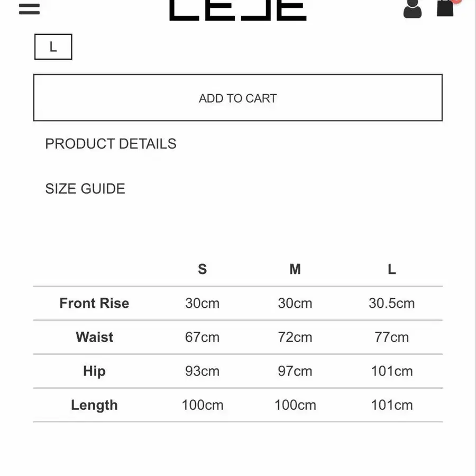The width and height of the screenshot is (476, 476).
Task: Click the L column header
Action: coord(391,269)
